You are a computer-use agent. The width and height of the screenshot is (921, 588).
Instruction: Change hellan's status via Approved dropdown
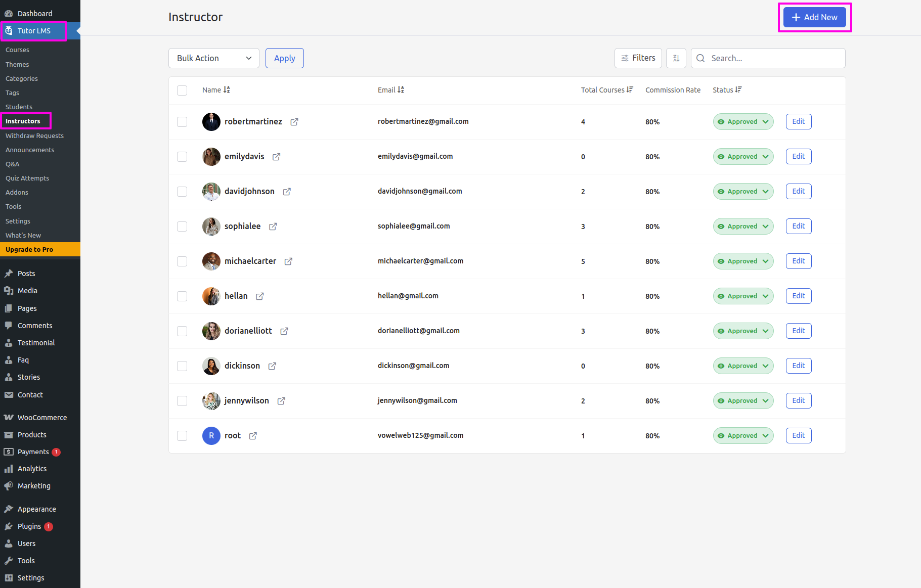tap(743, 296)
